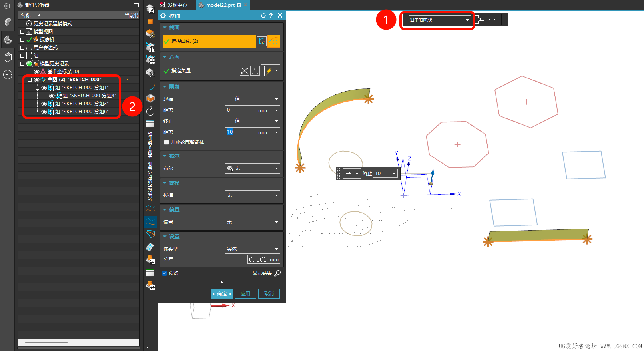
Task: Hide SKETCH_000_分组4 using its eye icon
Action: point(52,96)
